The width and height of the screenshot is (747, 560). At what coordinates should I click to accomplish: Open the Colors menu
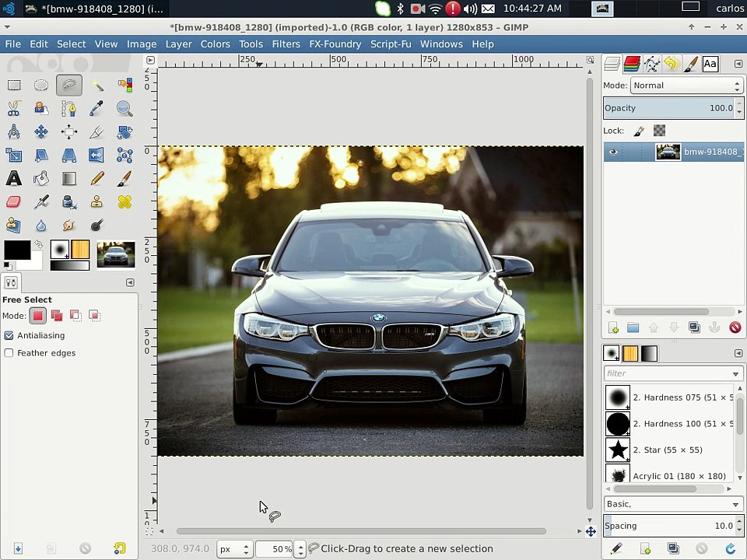tap(215, 44)
